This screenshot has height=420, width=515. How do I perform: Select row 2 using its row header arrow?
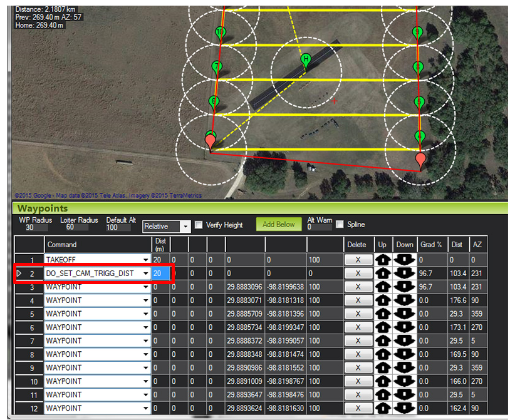(19, 274)
